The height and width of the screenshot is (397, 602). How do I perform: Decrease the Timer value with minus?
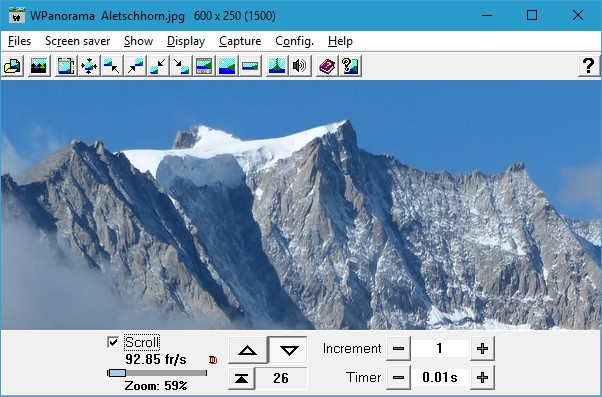point(399,377)
